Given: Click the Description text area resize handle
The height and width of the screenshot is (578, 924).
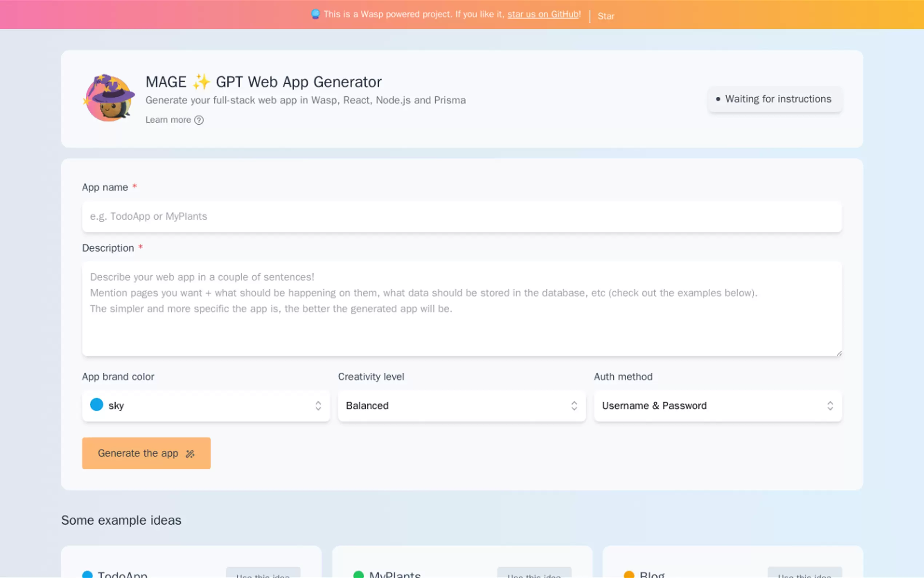Looking at the screenshot, I should 839,353.
